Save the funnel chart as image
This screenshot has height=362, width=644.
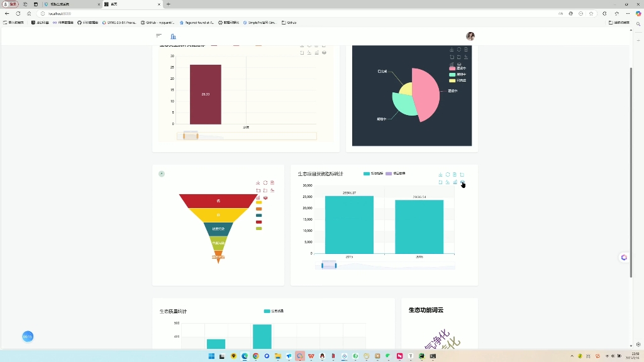258,183
